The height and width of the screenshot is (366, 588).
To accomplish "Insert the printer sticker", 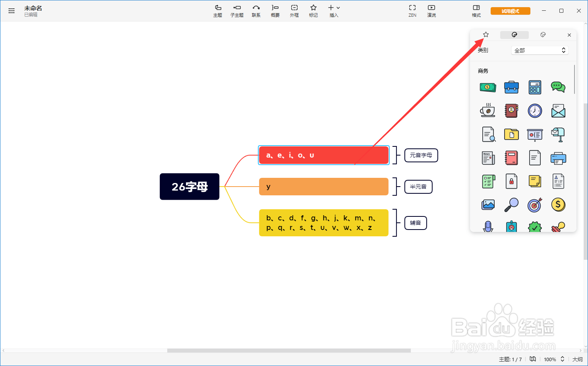I will (x=558, y=158).
